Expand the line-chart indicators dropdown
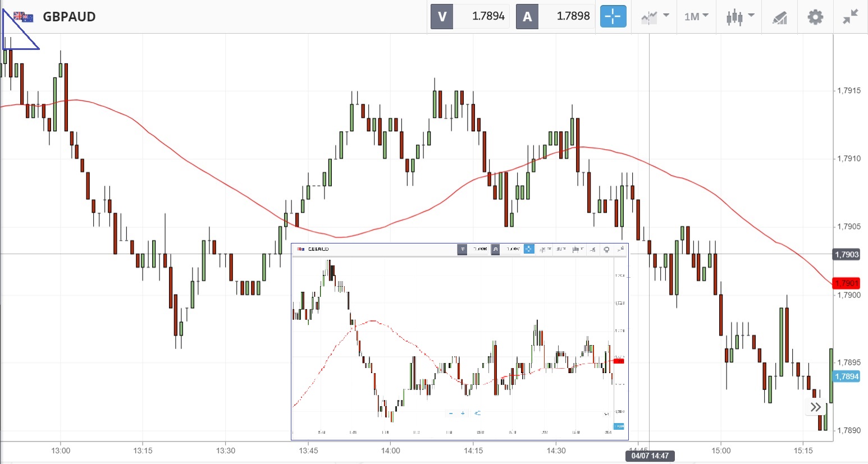This screenshot has height=464, width=868. tap(655, 17)
